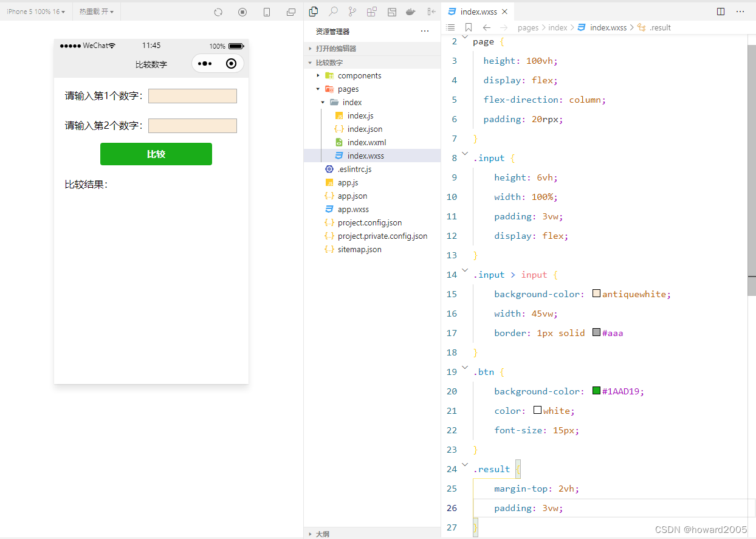
Task: Click the antiquewhite color swatch
Action: tap(596, 294)
